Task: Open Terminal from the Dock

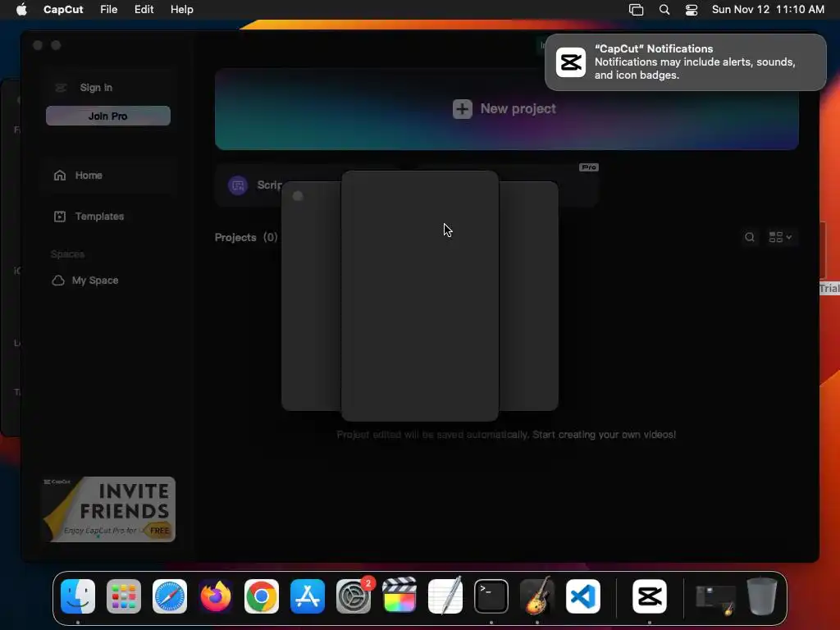Action: 491,596
